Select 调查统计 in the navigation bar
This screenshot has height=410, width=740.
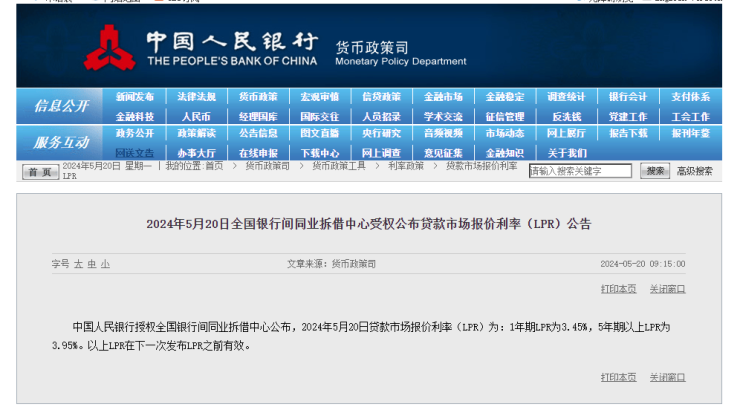[566, 97]
